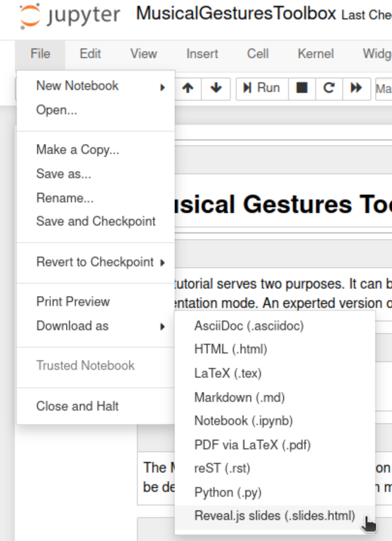
Task: Download as Markdown (.md)
Action: coord(275,398)
